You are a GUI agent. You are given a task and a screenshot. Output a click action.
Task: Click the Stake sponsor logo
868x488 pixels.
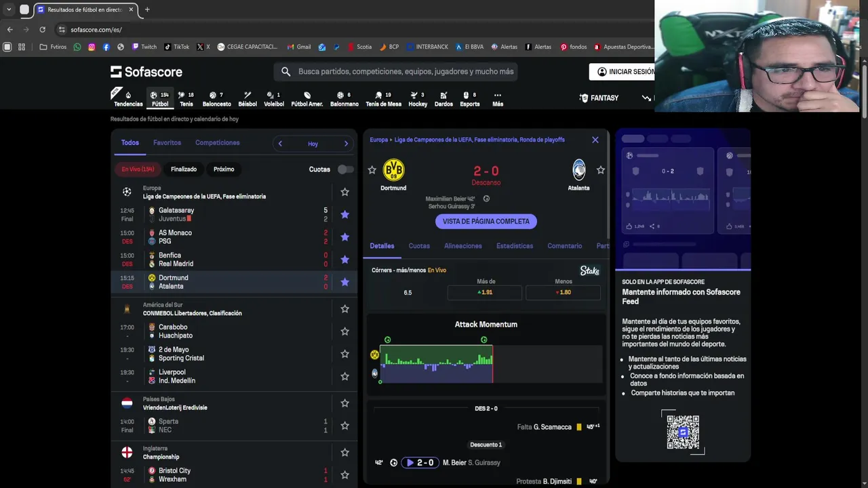(590, 270)
